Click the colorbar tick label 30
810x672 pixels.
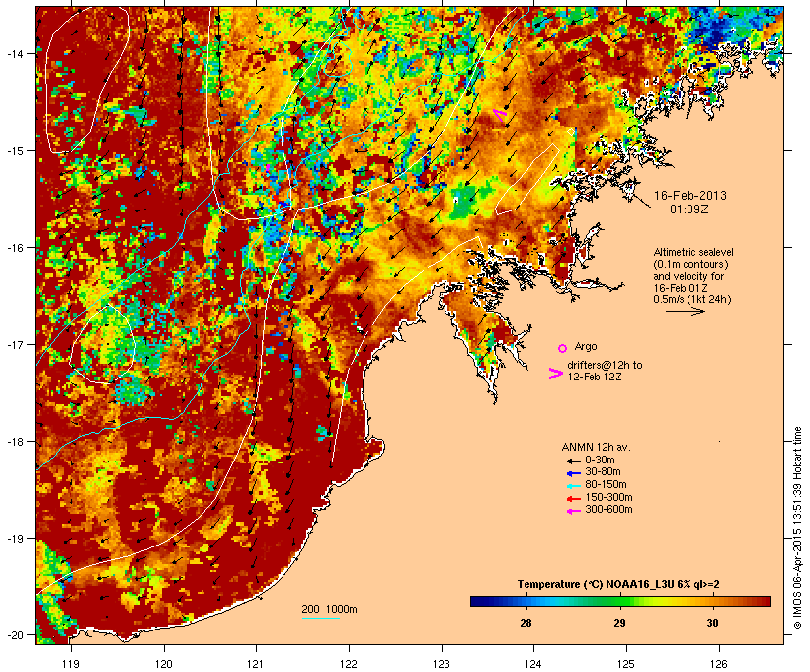pos(713,623)
